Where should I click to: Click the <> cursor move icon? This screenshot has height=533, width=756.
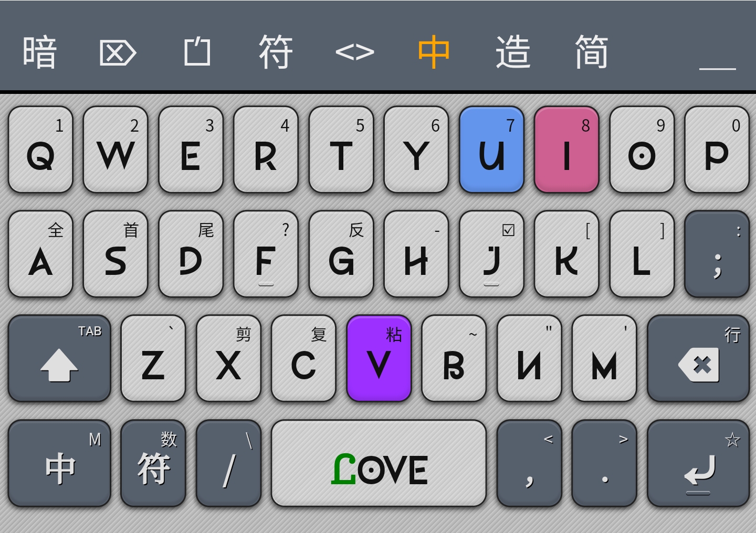tap(355, 52)
